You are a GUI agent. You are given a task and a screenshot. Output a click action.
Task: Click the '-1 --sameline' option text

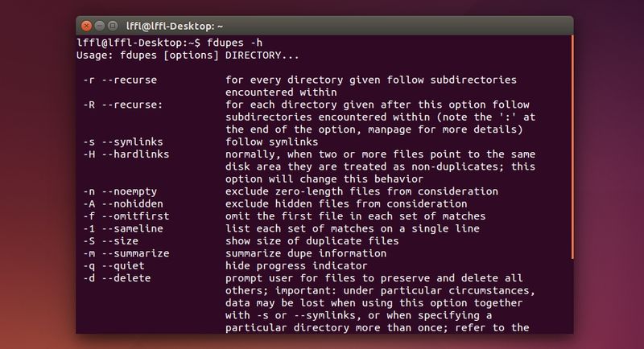127,228
